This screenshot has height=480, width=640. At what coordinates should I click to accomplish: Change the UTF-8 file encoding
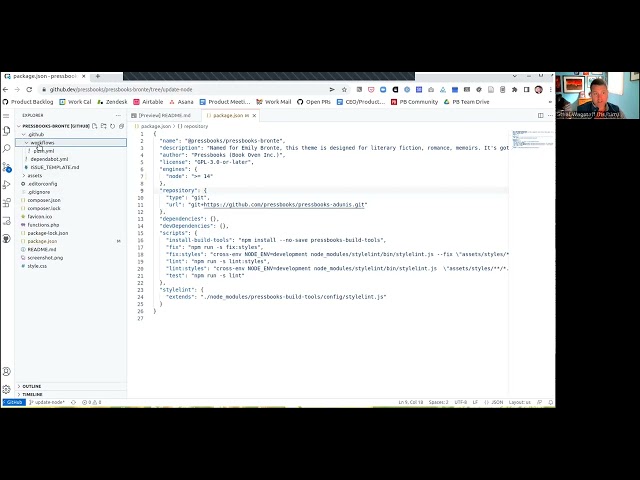pyautogui.click(x=460, y=402)
